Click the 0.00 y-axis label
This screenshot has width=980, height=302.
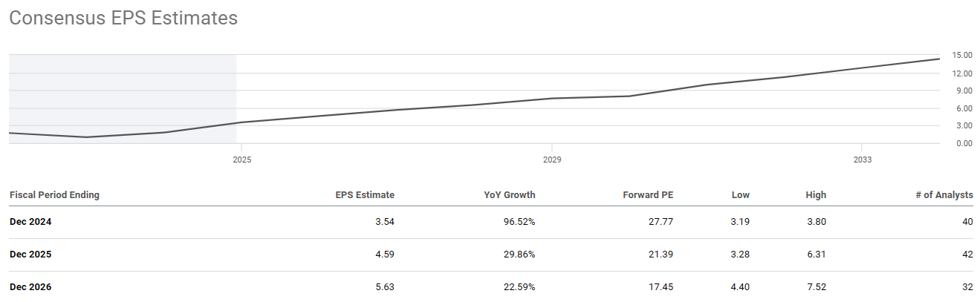[962, 143]
